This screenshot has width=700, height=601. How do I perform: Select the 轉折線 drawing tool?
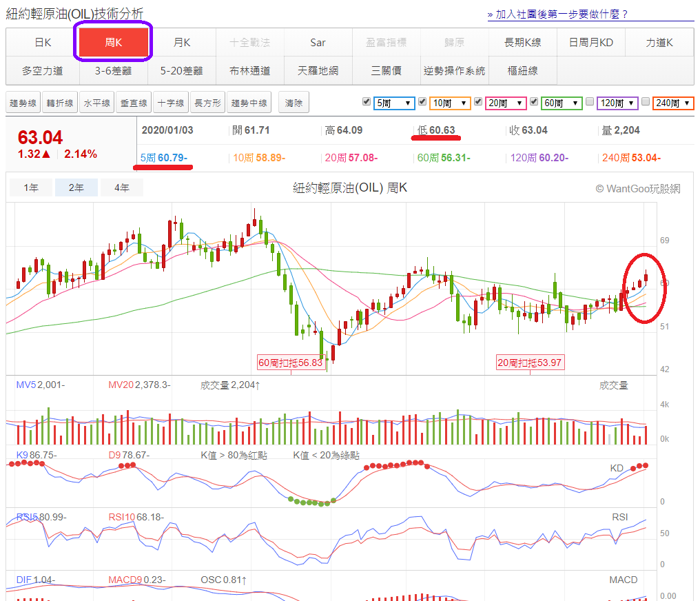click(60, 103)
